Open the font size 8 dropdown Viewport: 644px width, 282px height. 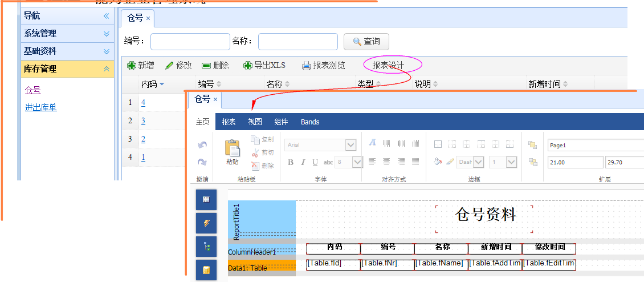pos(357,162)
